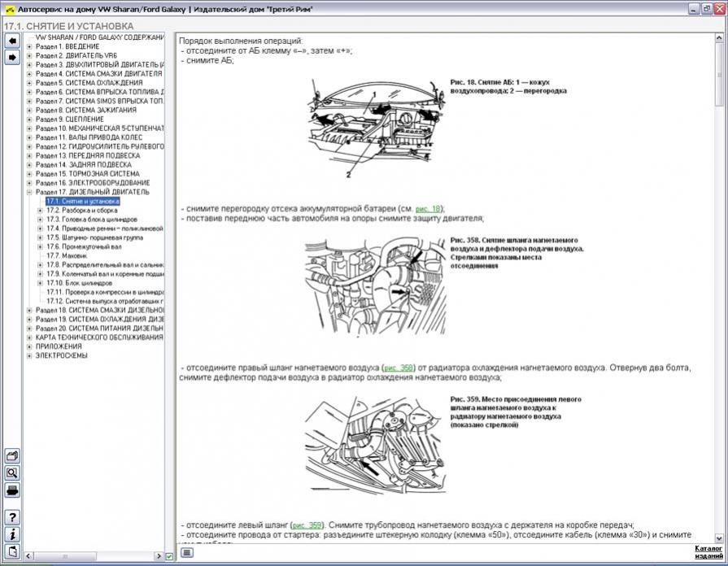
Task: Click the Рис. 358 air hose diagram
Action: (375, 286)
